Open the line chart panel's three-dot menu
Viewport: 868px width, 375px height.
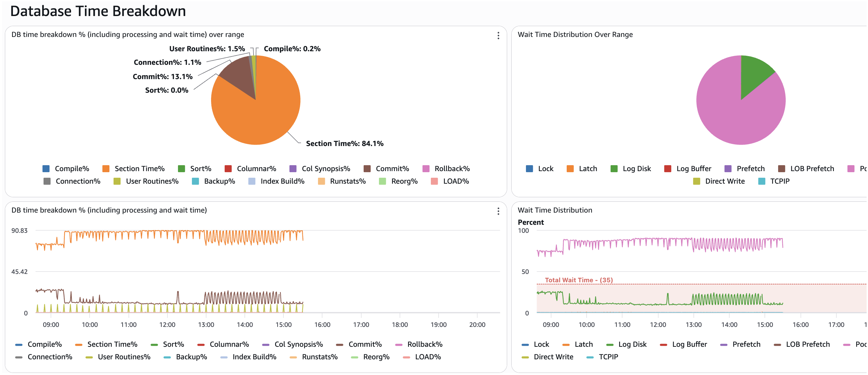tap(498, 211)
